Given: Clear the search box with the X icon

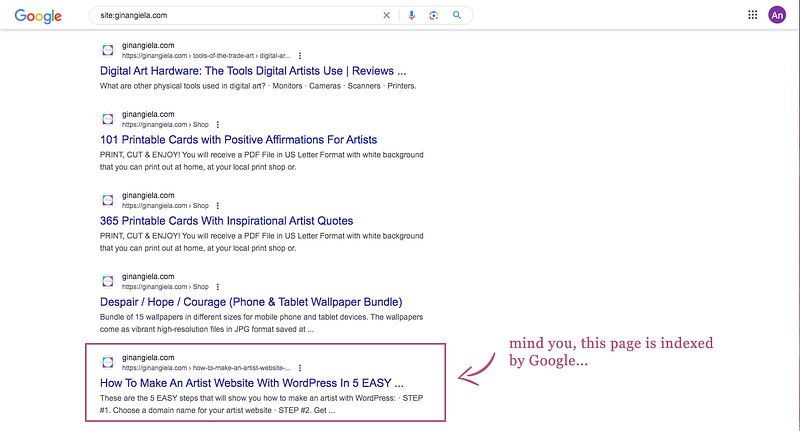Looking at the screenshot, I should pyautogui.click(x=387, y=15).
